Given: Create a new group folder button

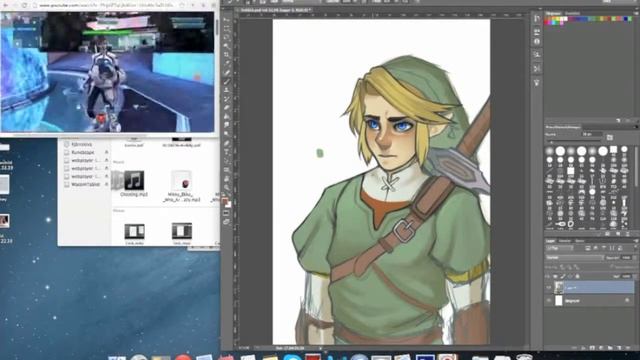Looking at the screenshot, I should [x=610, y=348].
